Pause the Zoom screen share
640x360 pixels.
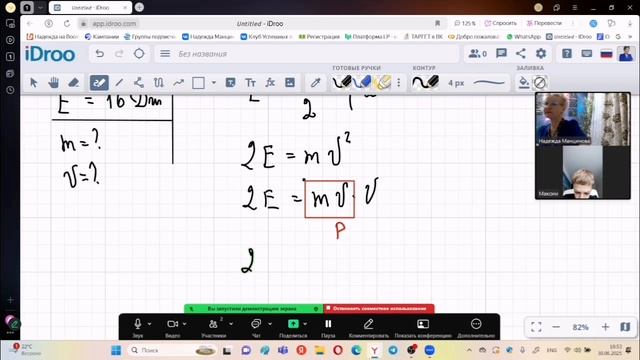point(328,327)
